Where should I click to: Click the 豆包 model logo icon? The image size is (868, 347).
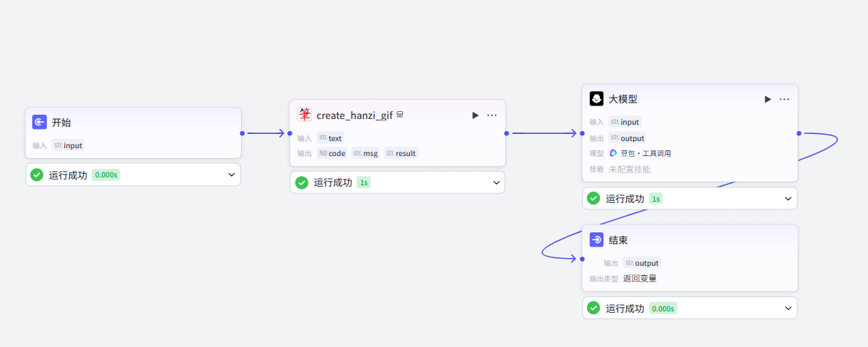pos(613,153)
